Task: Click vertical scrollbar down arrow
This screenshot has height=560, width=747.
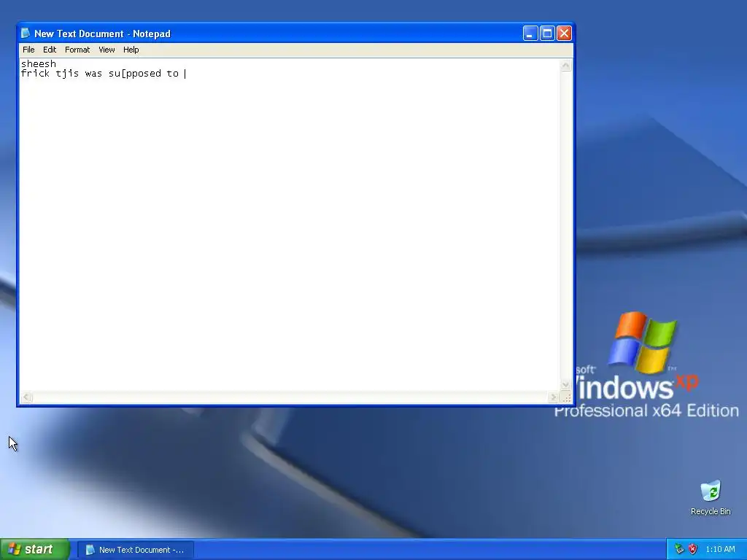Action: [565, 385]
